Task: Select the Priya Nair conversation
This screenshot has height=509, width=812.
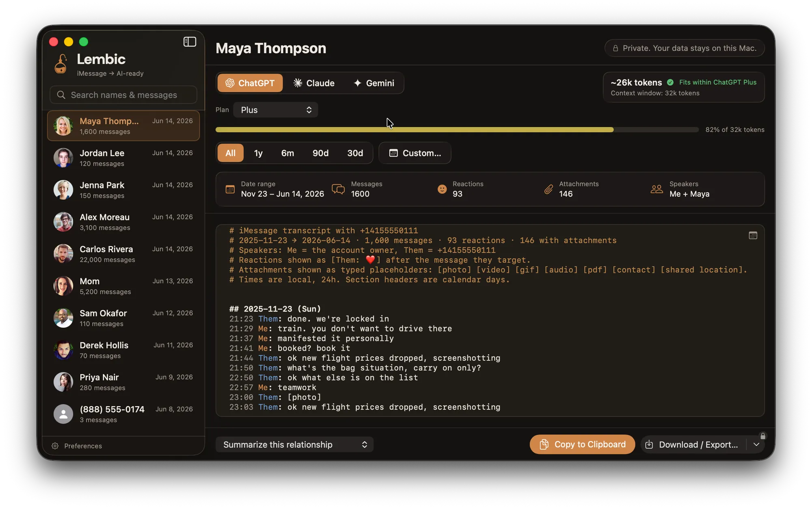Action: [123, 382]
